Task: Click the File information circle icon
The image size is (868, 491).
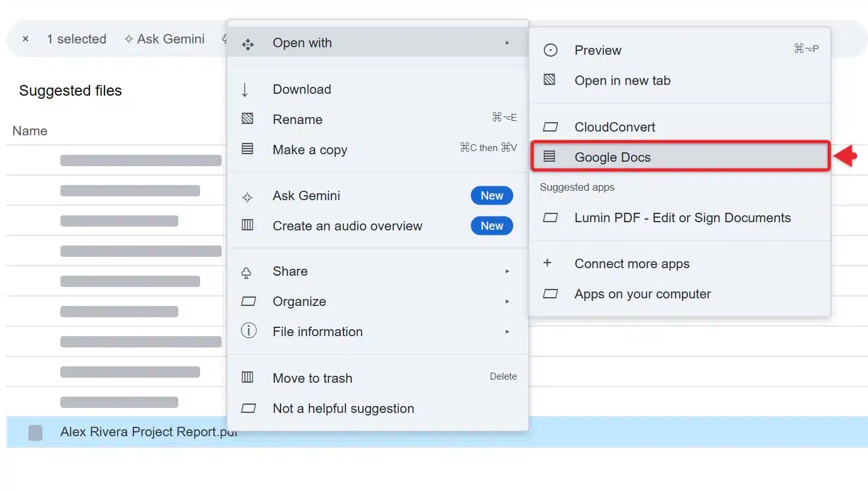Action: 249,330
